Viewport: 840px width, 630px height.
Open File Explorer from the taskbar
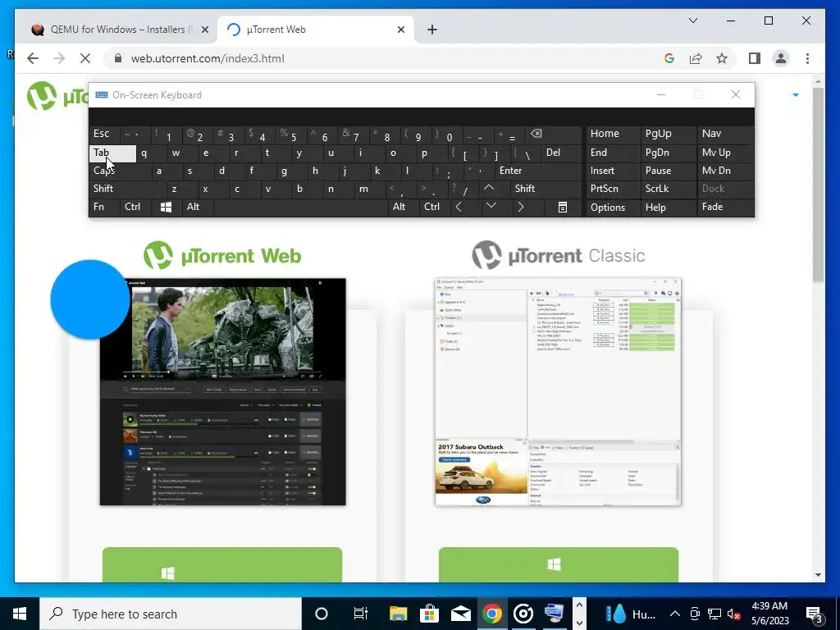[398, 614]
